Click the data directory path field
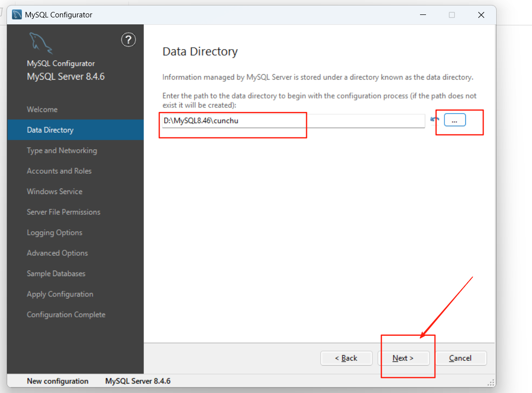Viewport: 532px width, 393px height. 294,121
